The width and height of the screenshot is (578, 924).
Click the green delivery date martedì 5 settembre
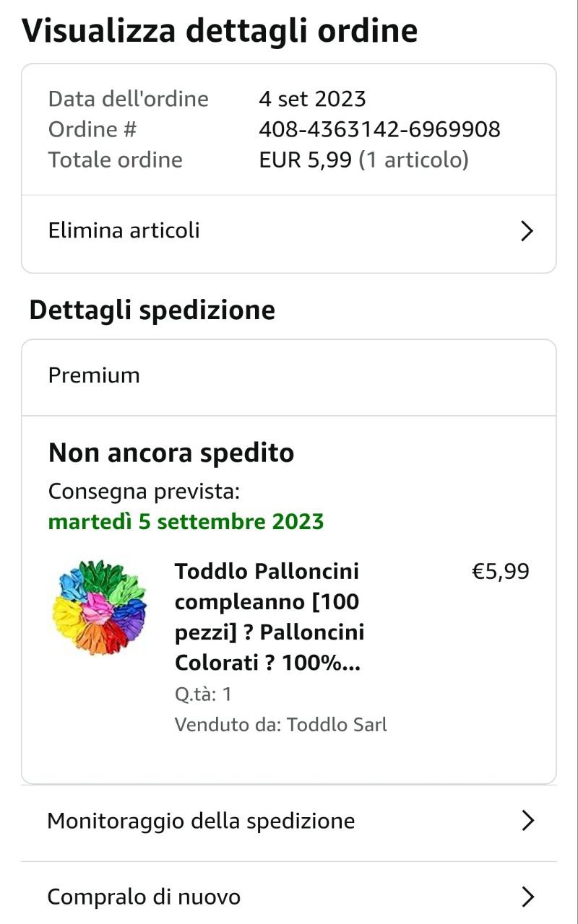(x=186, y=521)
